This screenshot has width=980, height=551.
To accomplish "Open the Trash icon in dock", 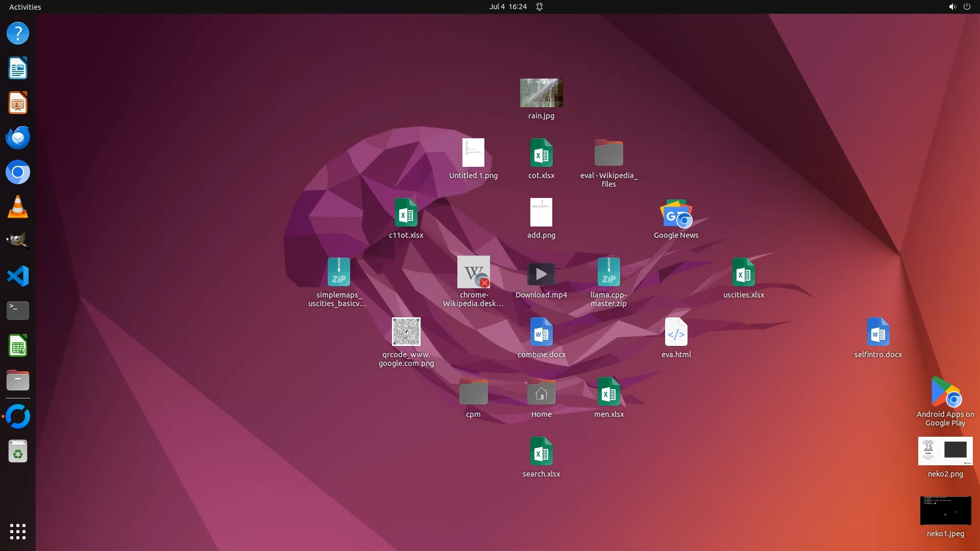I will [x=18, y=452].
